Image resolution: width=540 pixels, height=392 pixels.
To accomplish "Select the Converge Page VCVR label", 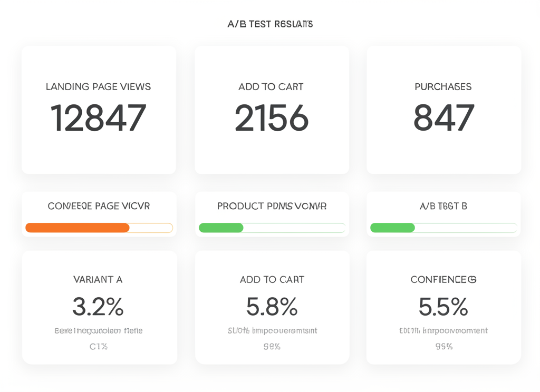I will (x=98, y=206).
